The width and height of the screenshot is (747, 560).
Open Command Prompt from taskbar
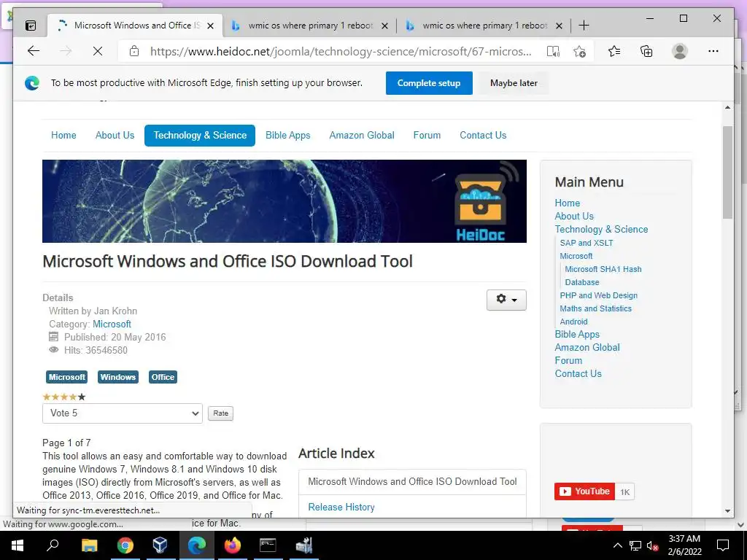[268, 545]
